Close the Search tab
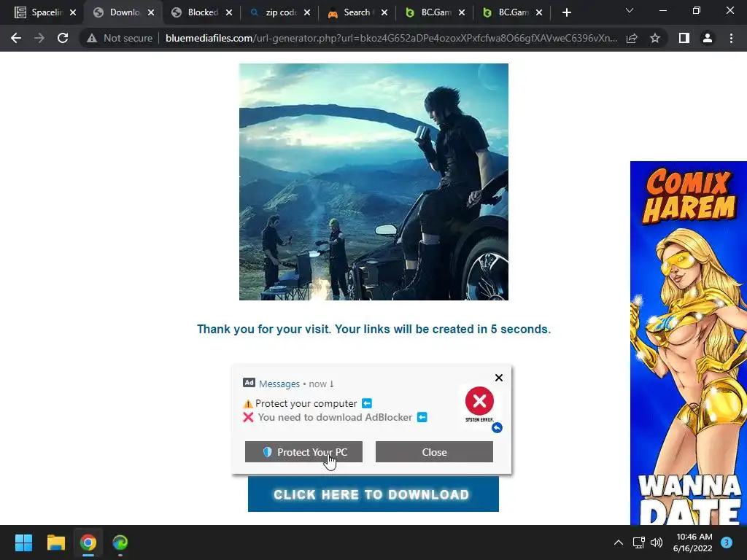747x560 pixels. click(384, 12)
